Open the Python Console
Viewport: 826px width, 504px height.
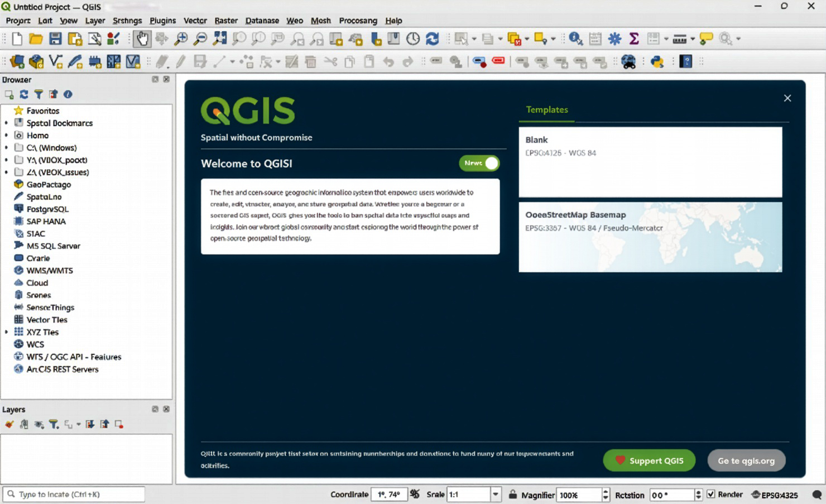click(657, 61)
